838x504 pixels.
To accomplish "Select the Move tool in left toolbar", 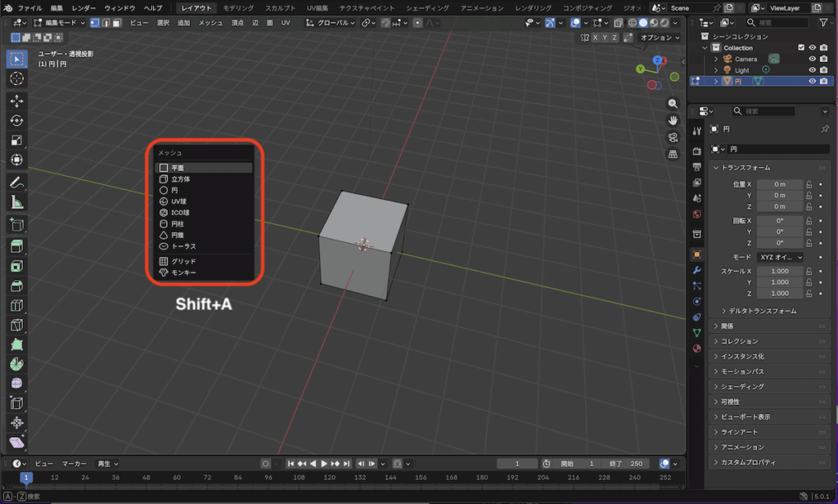I will pos(16,100).
